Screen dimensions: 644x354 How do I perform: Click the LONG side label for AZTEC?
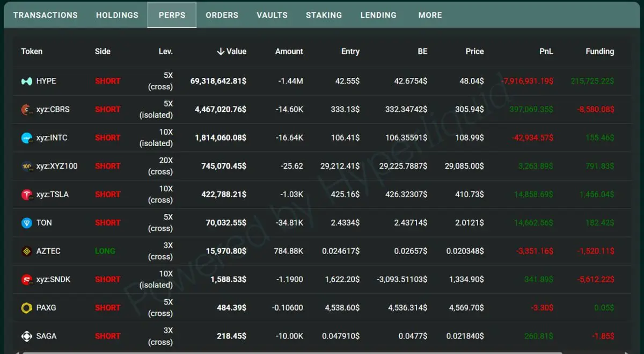tap(105, 251)
